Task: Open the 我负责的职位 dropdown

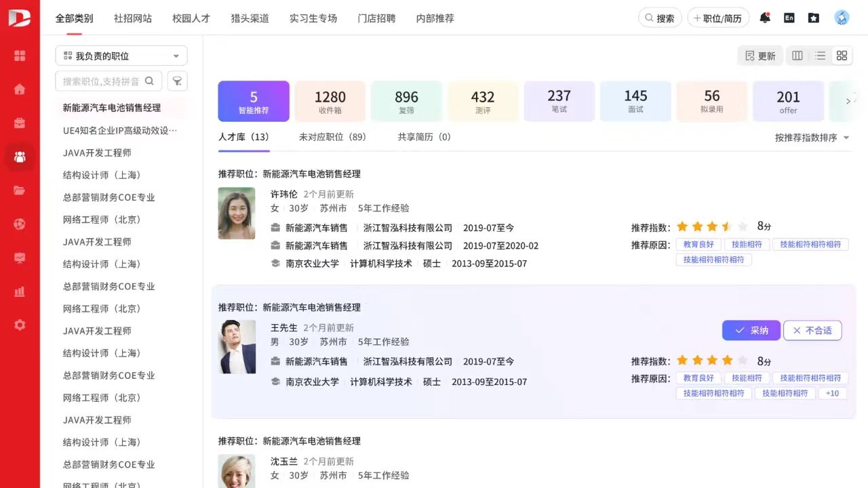Action: tap(120, 56)
